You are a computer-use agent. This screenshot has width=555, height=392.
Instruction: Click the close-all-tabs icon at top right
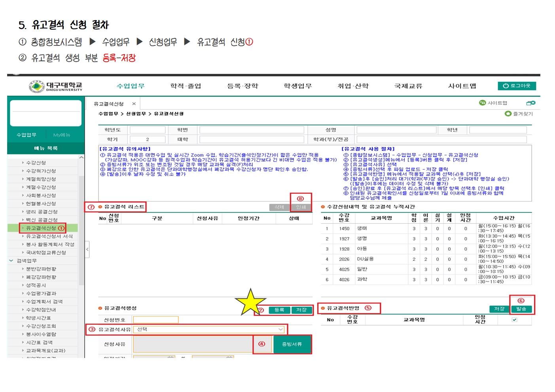coord(530,103)
